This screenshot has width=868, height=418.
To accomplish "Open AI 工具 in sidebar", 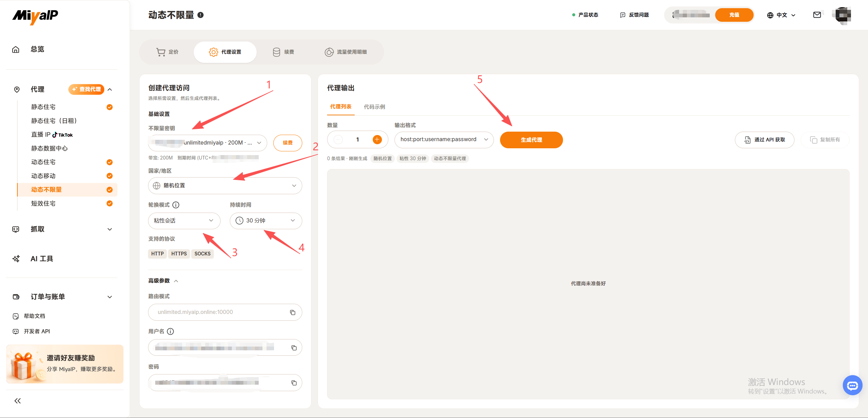I will 42,259.
